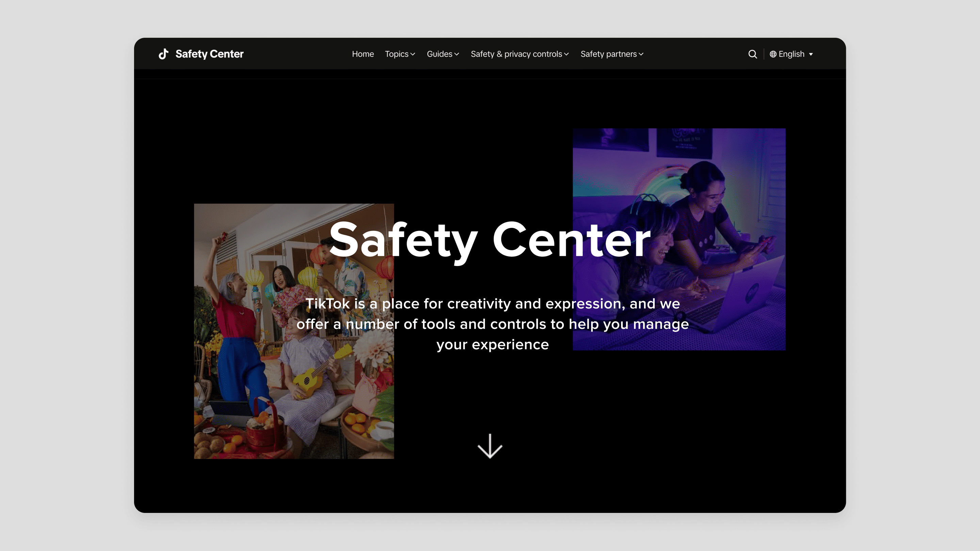Click the Safety Center header title link

point(209,54)
